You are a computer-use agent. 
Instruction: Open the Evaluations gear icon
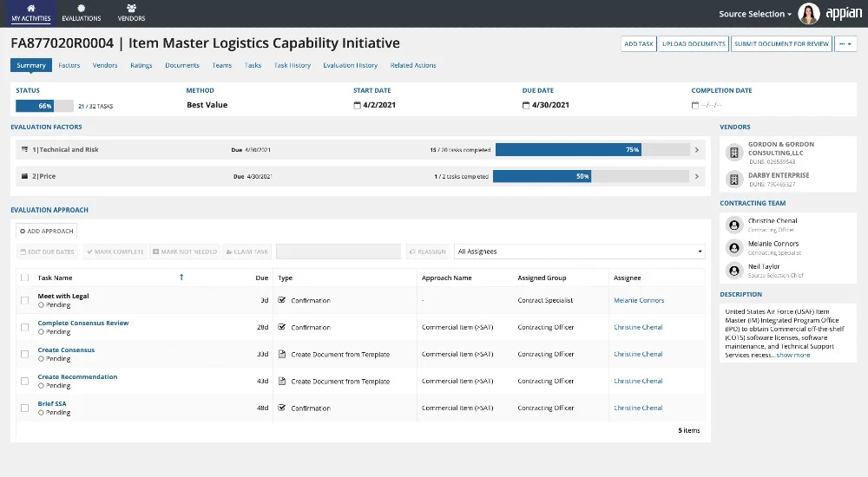pyautogui.click(x=81, y=8)
